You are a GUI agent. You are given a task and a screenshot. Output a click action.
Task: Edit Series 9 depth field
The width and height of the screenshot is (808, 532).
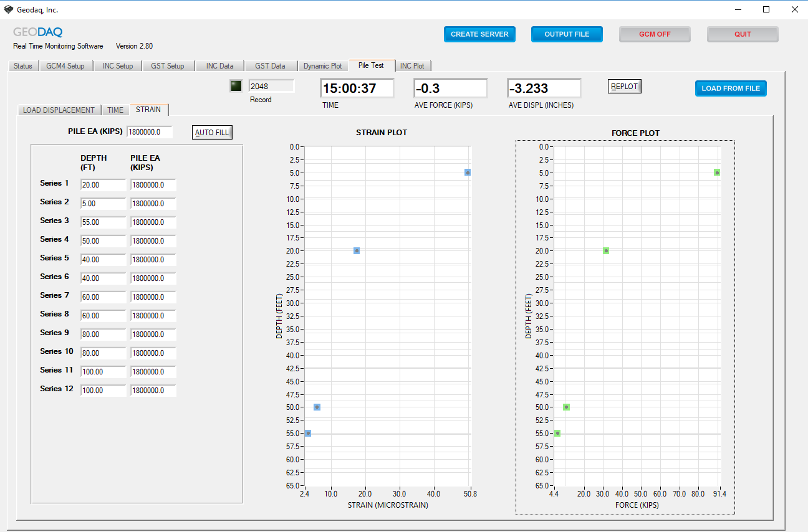103,335
